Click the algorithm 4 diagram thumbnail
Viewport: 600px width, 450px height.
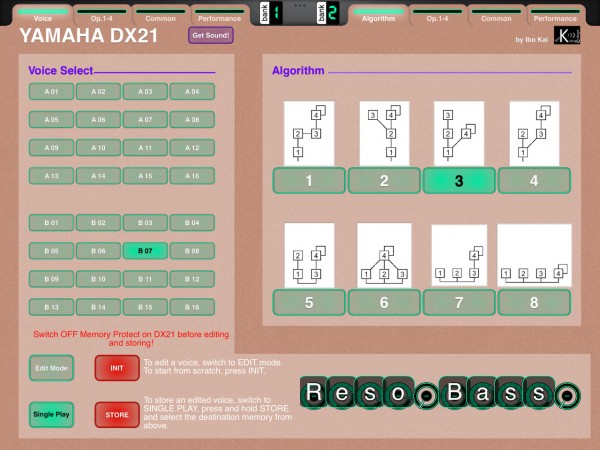pos(534,133)
